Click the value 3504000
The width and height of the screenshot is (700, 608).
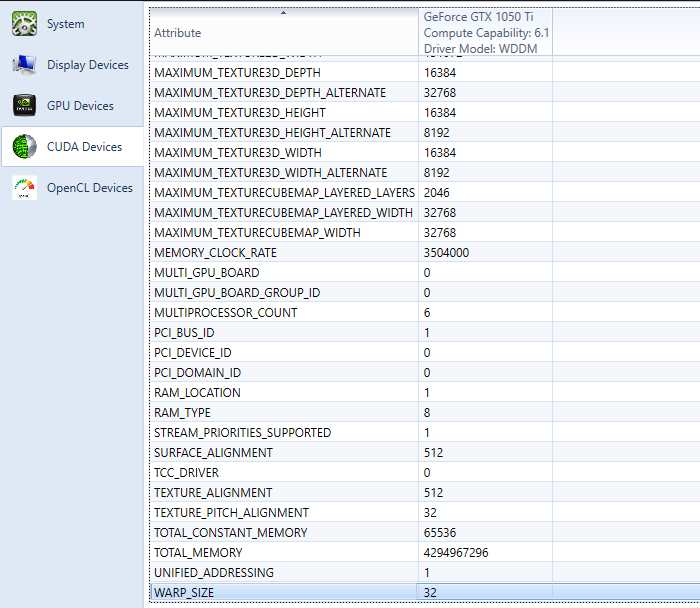pyautogui.click(x=446, y=253)
